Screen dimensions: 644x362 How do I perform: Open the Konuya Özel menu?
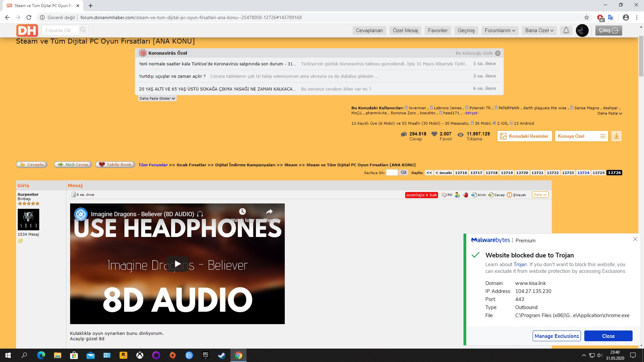[x=581, y=136]
